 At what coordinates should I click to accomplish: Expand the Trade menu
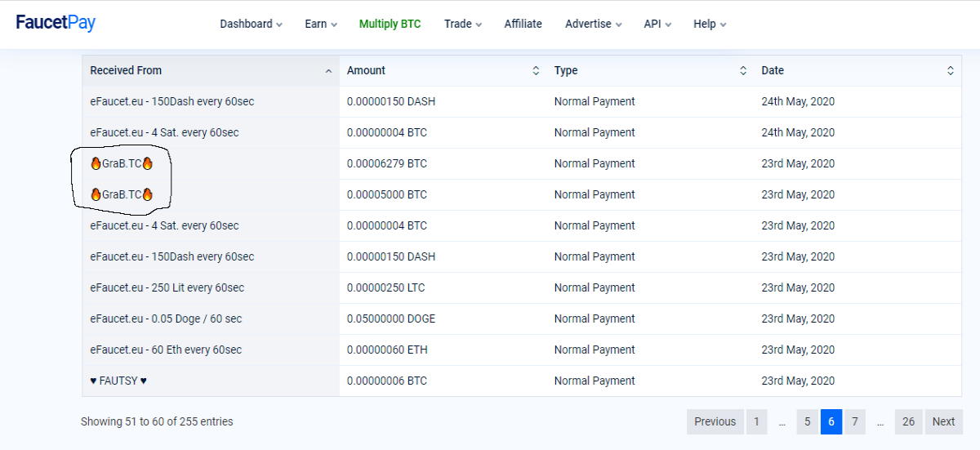click(x=463, y=24)
